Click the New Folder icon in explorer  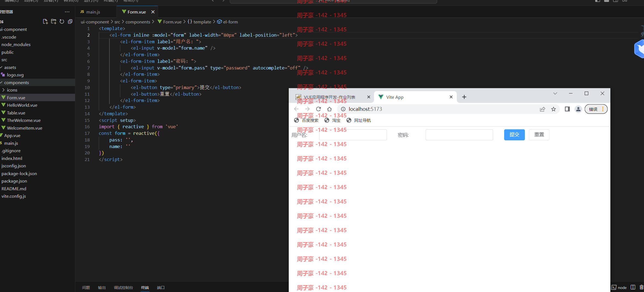tap(54, 22)
